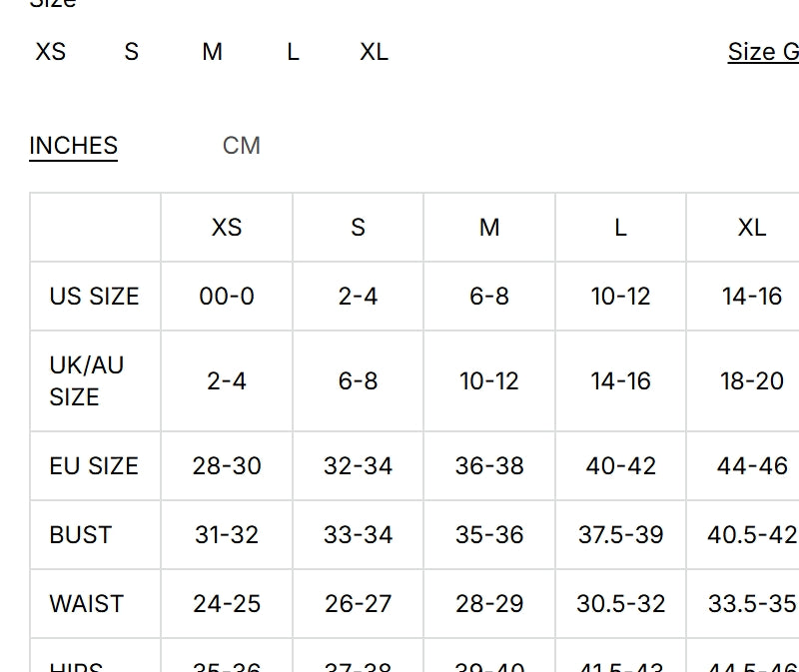Click the XS column header in size table
799x672 pixels.
tap(227, 228)
